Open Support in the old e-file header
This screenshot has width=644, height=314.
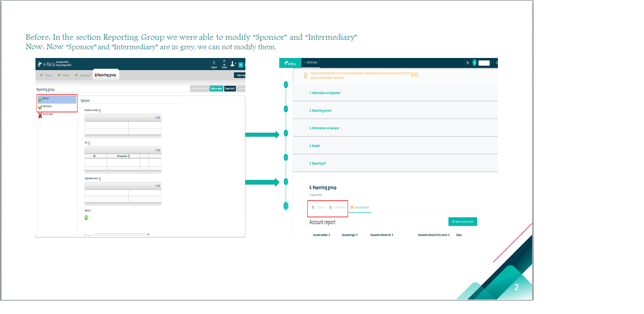point(214,64)
